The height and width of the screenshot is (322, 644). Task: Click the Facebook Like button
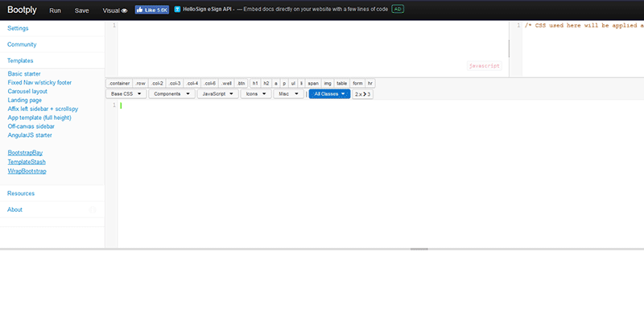[x=152, y=10]
